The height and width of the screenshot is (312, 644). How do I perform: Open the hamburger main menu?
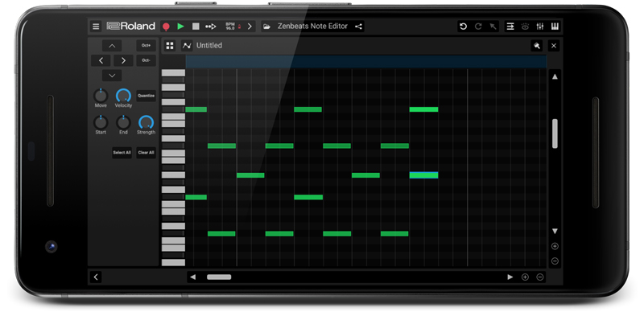(96, 27)
